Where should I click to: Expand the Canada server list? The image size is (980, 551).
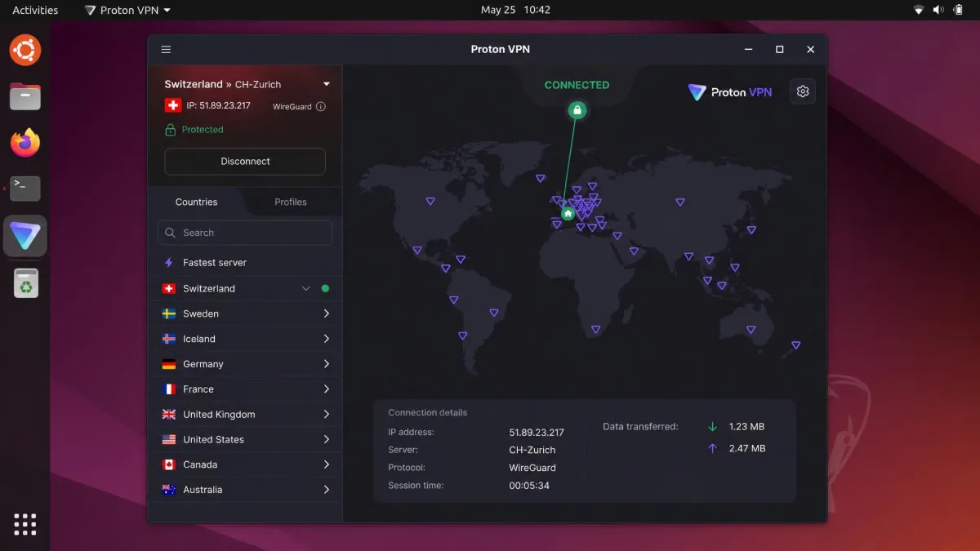pos(327,464)
